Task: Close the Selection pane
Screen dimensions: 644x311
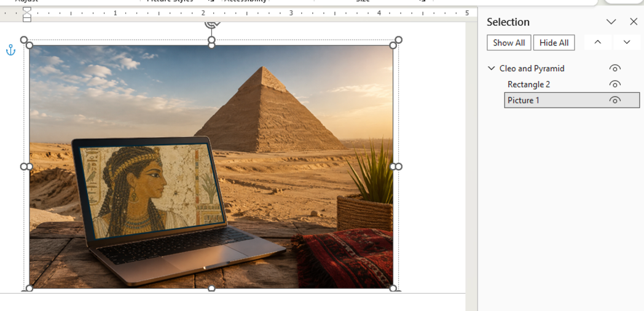Action: pyautogui.click(x=634, y=22)
